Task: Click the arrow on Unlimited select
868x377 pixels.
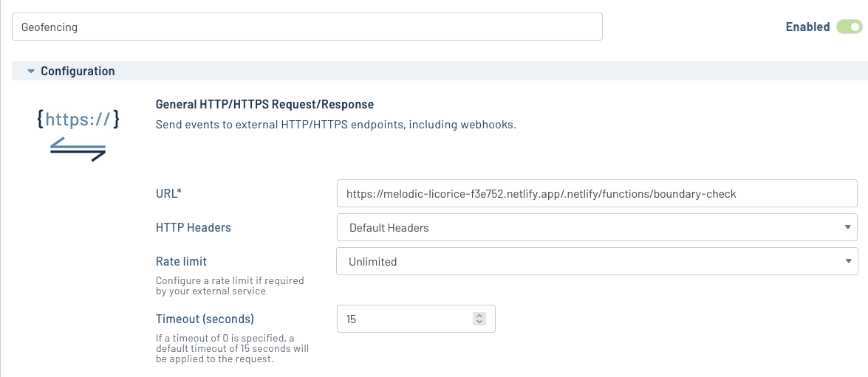Action: (x=847, y=261)
